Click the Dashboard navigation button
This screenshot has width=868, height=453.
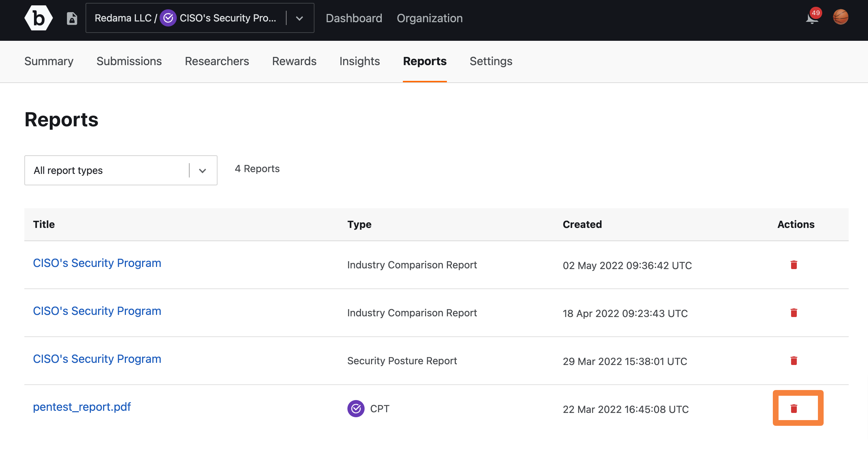(x=353, y=17)
